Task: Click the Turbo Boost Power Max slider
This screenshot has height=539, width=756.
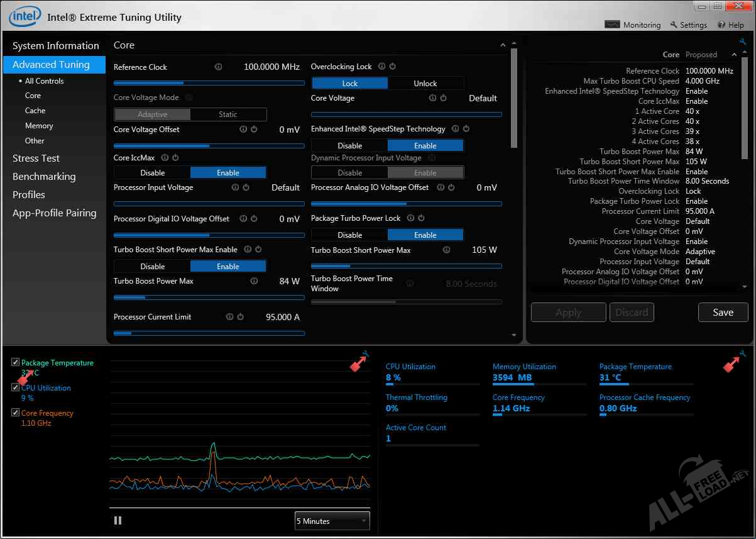Action: (x=209, y=297)
